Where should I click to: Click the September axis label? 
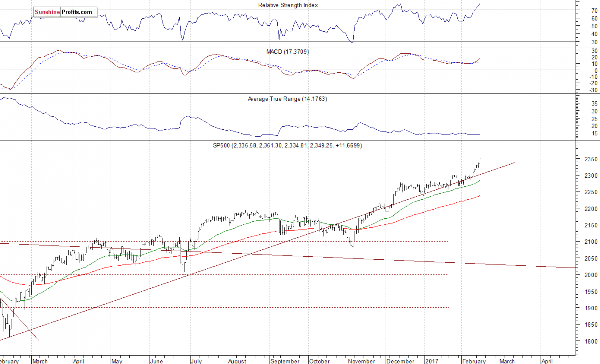pyautogui.click(x=285, y=361)
